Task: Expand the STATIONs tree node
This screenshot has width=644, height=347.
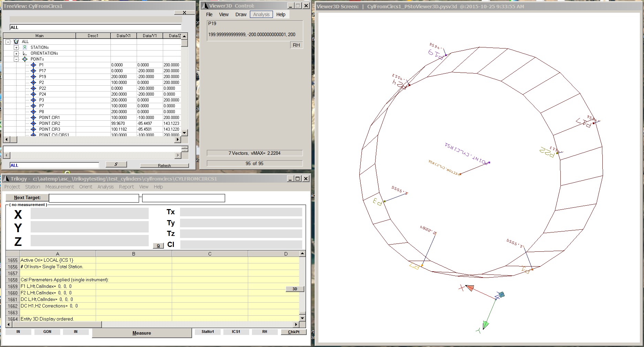Action: (x=16, y=47)
